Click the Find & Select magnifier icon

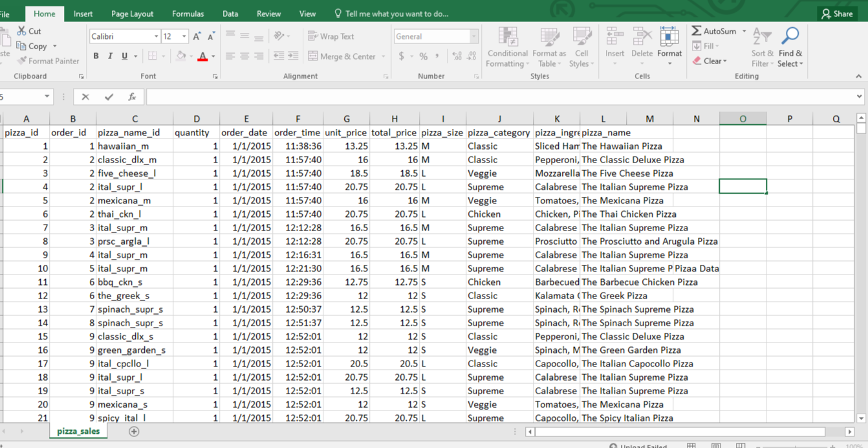[790, 36]
